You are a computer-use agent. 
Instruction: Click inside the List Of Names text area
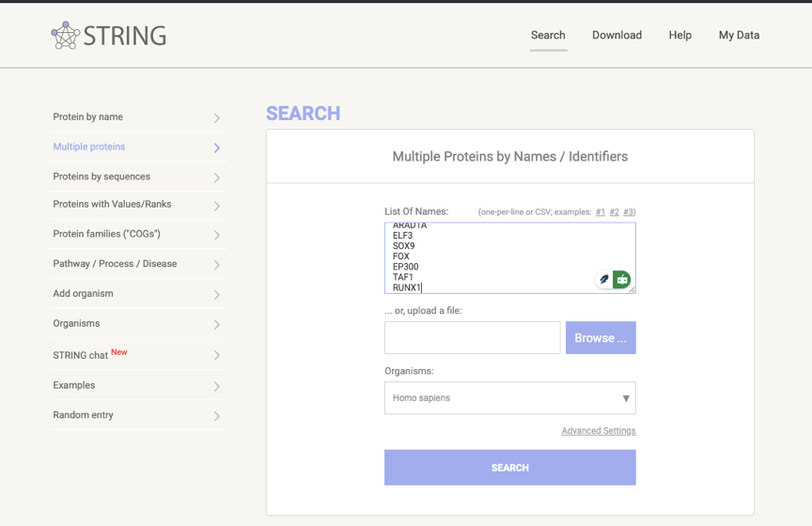click(x=510, y=257)
